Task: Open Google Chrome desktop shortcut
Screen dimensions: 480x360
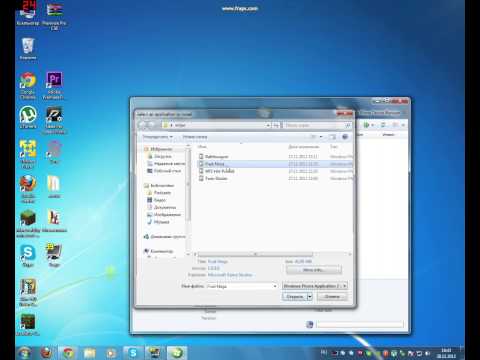Action: (x=28, y=85)
